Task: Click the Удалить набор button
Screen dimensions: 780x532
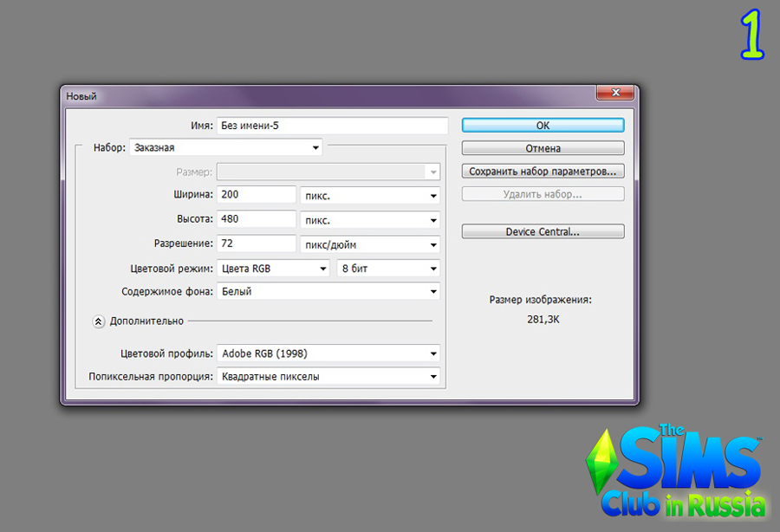Action: [543, 195]
